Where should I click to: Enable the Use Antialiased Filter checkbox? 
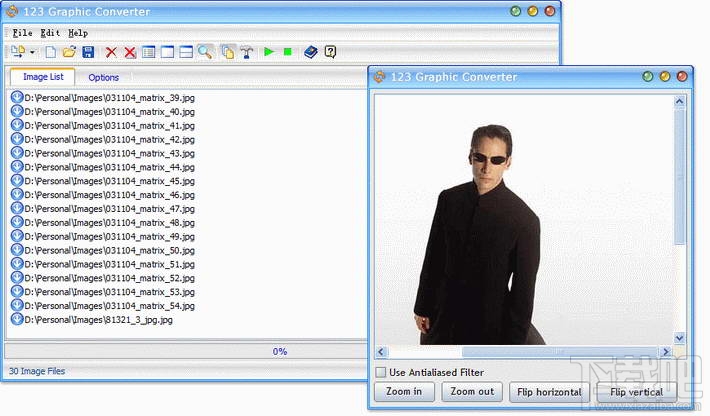coord(381,372)
